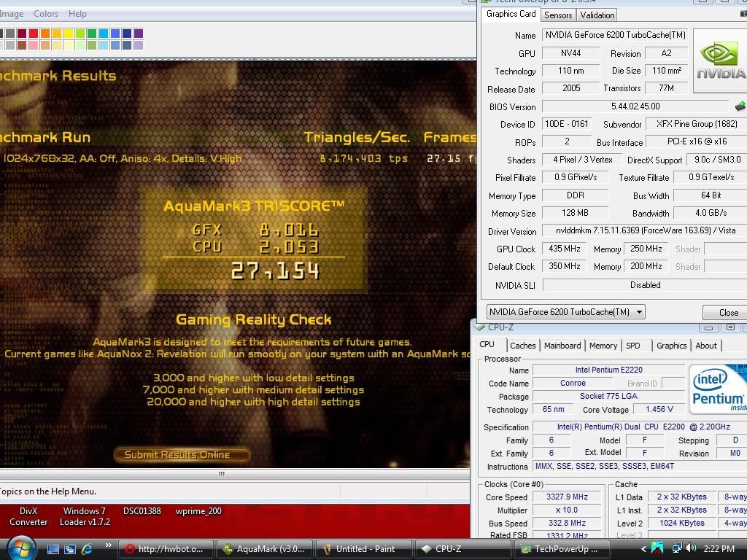Pick the orange swatch in Paint palette
Viewport: 747px width, 560px height.
click(45, 34)
